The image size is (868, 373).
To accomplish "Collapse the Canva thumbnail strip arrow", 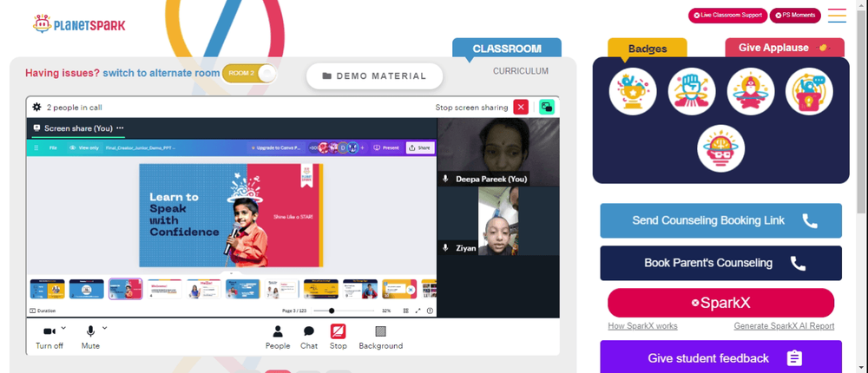I will (x=232, y=273).
